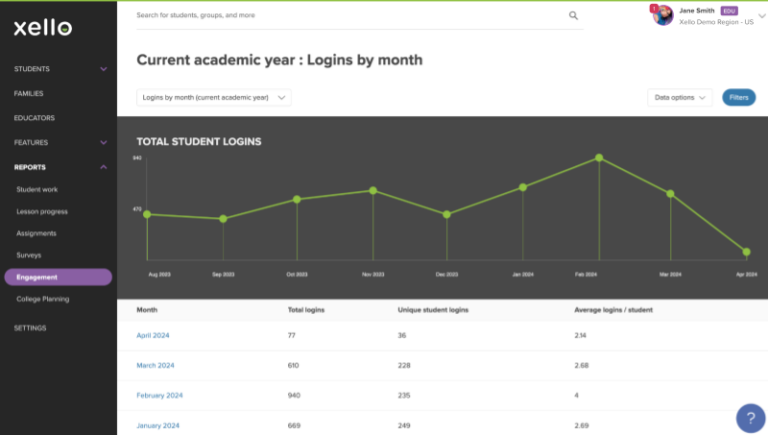Image resolution: width=768 pixels, height=435 pixels.
Task: Expand the Students menu chevron
Action: pyautogui.click(x=104, y=69)
